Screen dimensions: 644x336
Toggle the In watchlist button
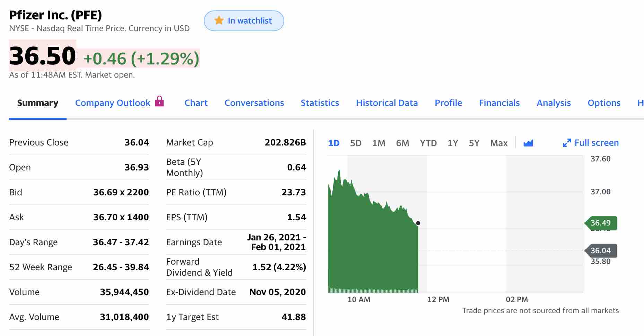click(244, 21)
